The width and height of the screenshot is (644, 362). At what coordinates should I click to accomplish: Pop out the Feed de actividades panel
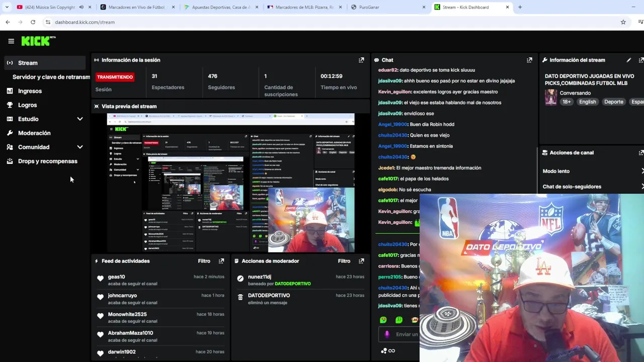[x=221, y=261]
